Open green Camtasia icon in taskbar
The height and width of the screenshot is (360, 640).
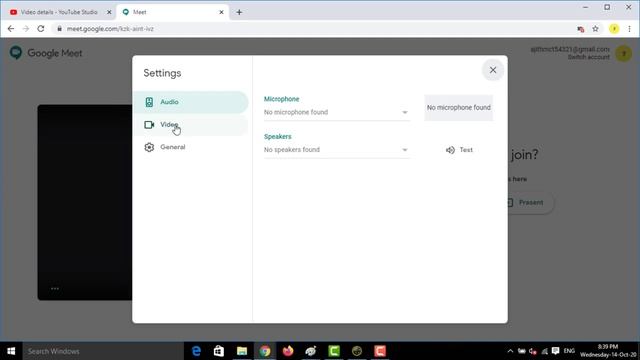334,351
